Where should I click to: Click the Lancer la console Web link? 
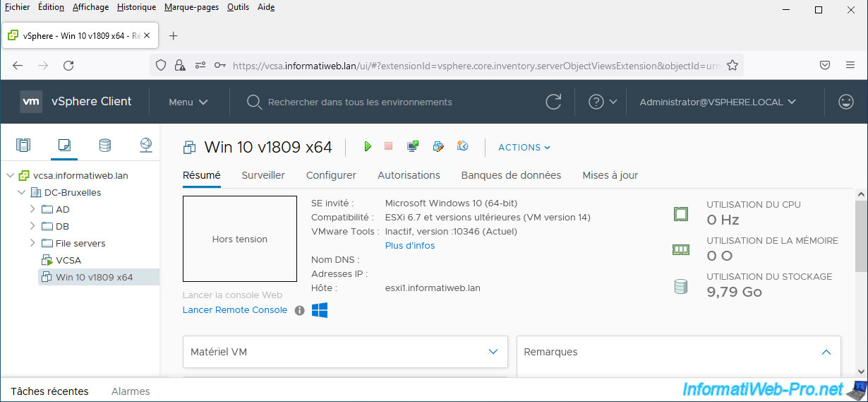(232, 295)
